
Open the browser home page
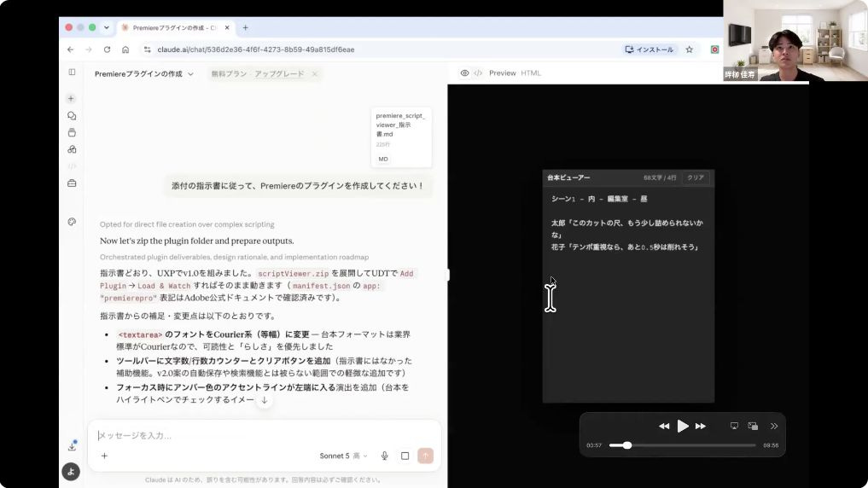pos(125,49)
